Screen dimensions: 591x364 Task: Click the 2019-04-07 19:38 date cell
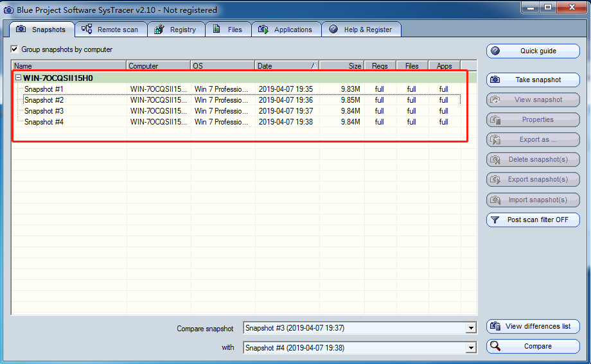(286, 122)
